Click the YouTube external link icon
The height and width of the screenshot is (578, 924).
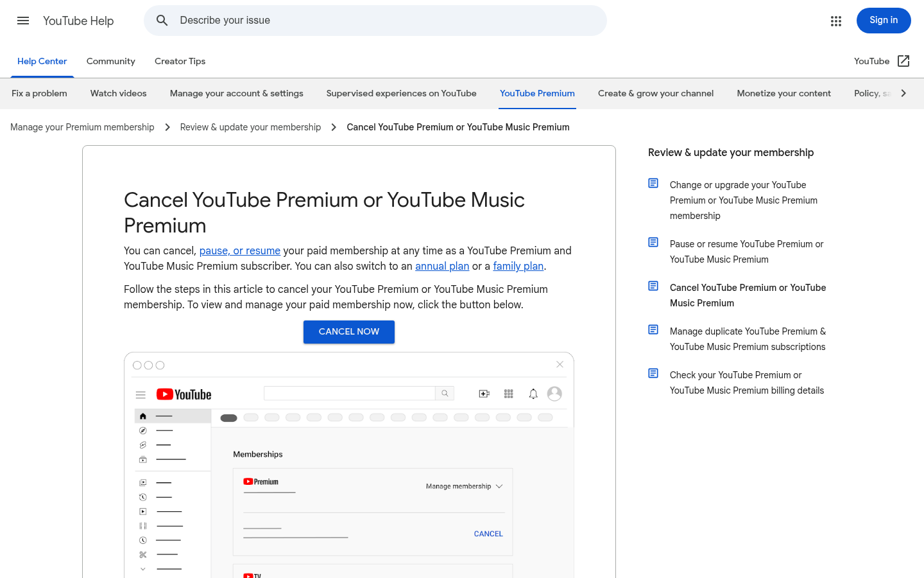[903, 61]
